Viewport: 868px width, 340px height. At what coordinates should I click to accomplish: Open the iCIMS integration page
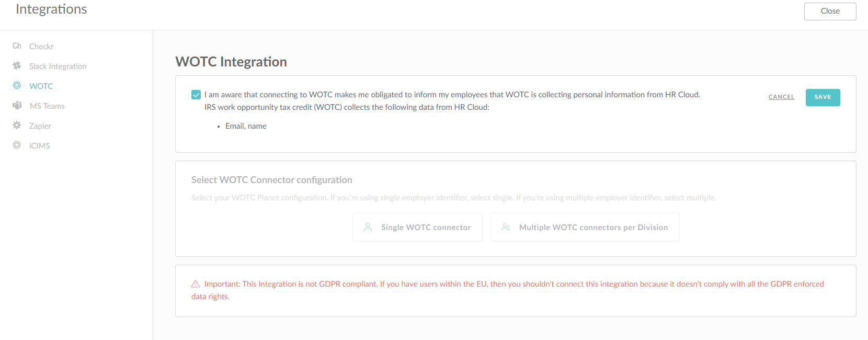click(40, 146)
